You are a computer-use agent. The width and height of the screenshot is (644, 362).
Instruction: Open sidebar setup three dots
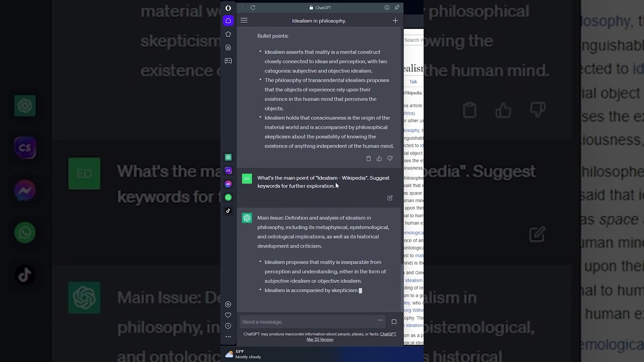click(x=228, y=337)
